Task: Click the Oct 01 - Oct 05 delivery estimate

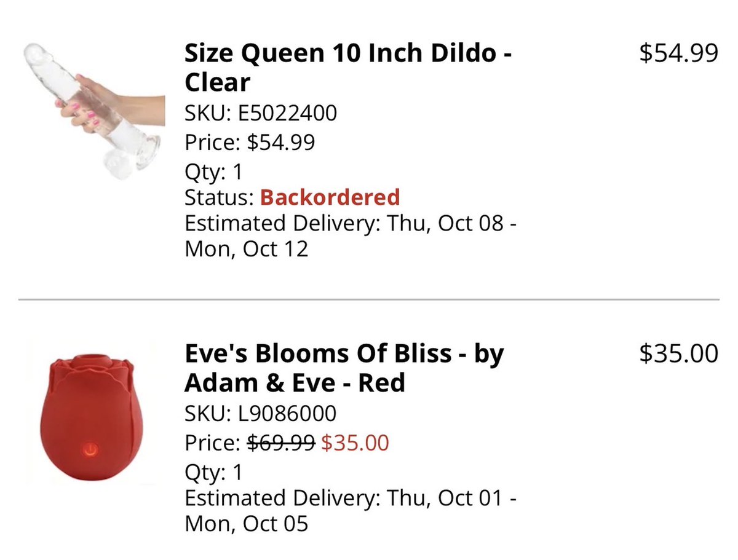Action: click(350, 511)
